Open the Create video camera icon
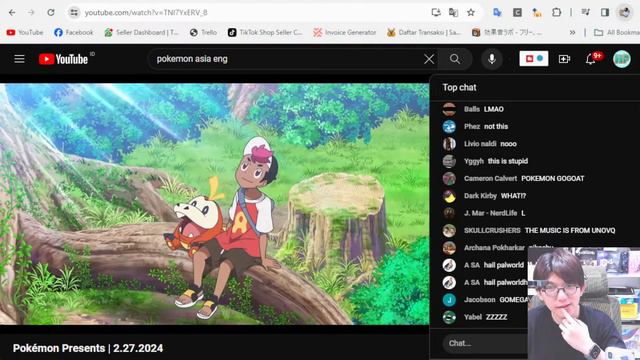The height and width of the screenshot is (360, 640). click(x=564, y=59)
